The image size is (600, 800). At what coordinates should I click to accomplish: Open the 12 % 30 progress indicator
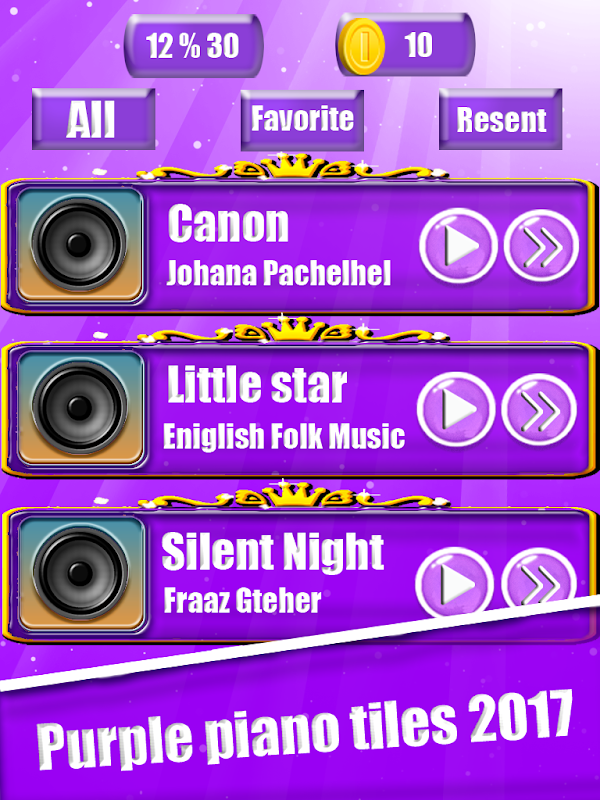tap(194, 45)
